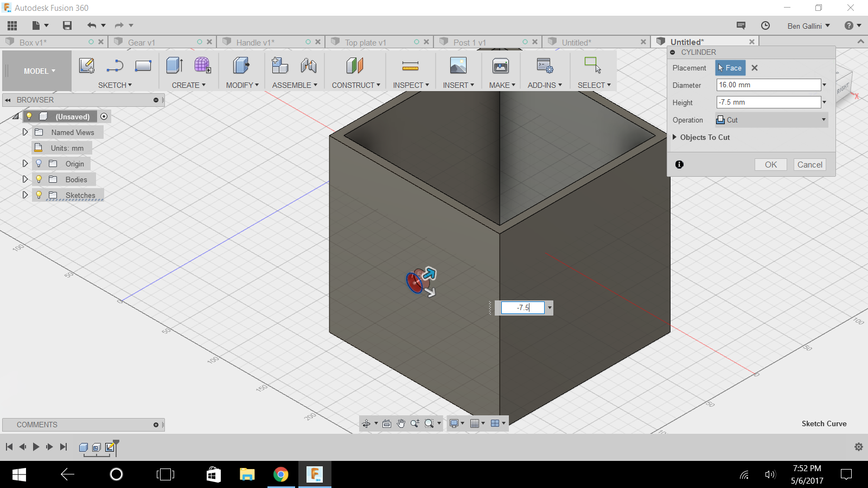The image size is (868, 488).
Task: Open the Diameter field dropdown arrow
Action: click(x=824, y=85)
